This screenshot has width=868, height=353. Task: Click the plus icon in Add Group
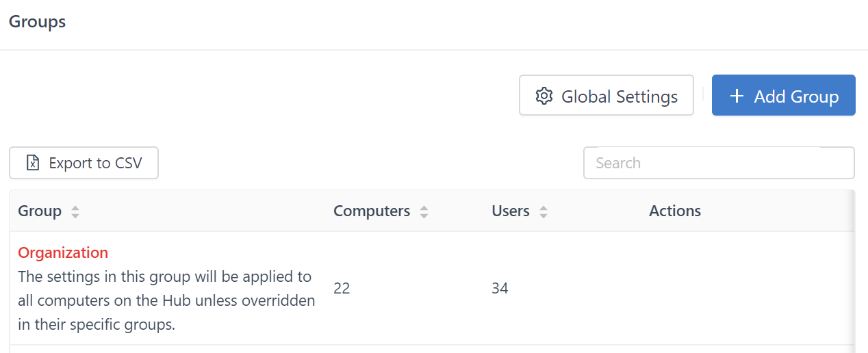pos(737,96)
